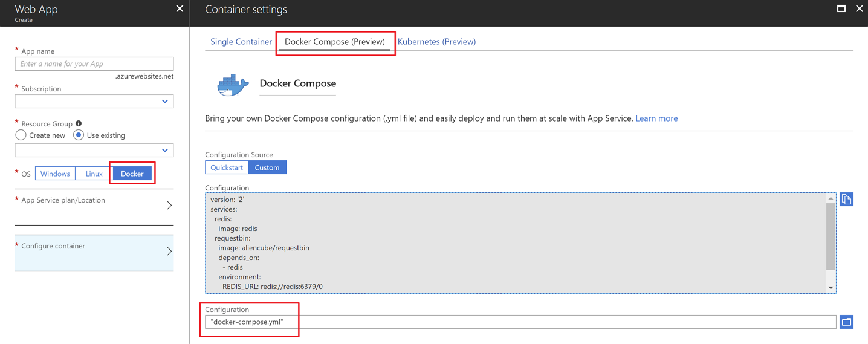Viewport: 868px width, 344px height.
Task: Open the Single Container tab
Action: click(241, 41)
